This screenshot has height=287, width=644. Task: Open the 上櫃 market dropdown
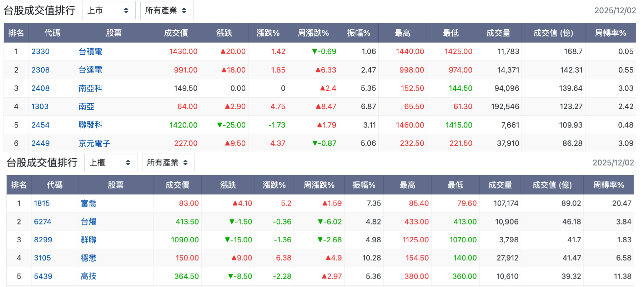click(111, 163)
